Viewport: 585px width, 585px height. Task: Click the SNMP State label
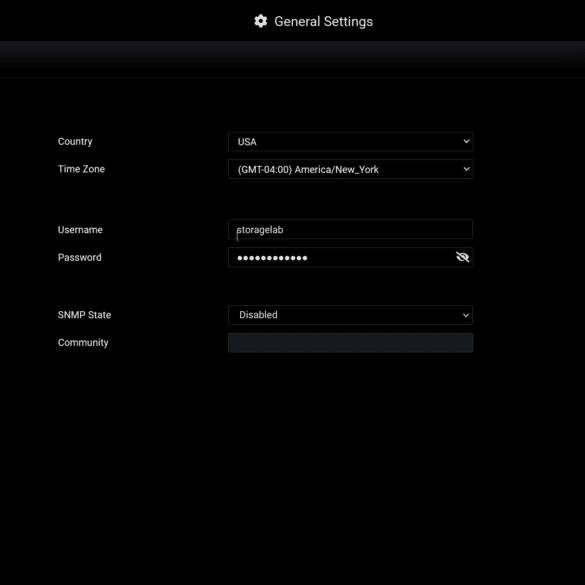coord(84,315)
